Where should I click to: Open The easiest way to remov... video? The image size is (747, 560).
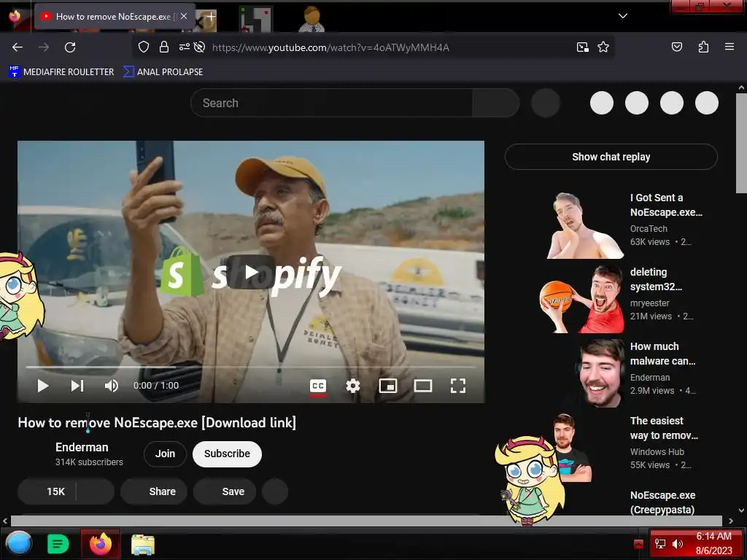click(x=664, y=427)
